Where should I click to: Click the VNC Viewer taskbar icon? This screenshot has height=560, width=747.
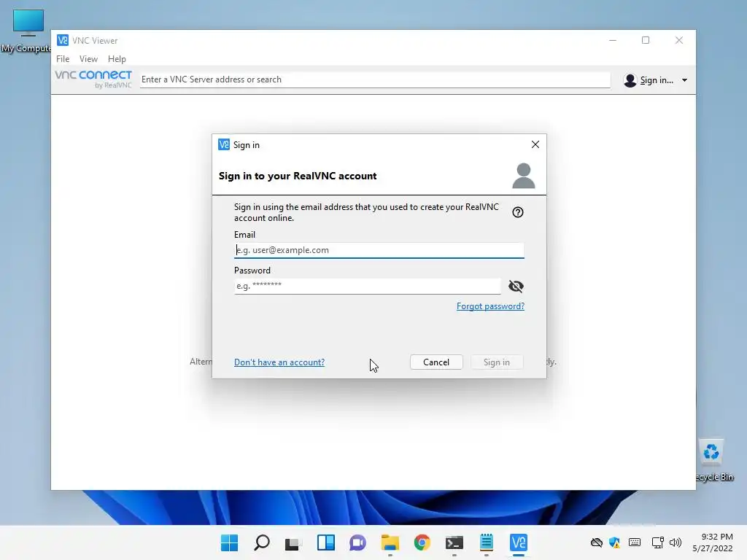click(519, 542)
